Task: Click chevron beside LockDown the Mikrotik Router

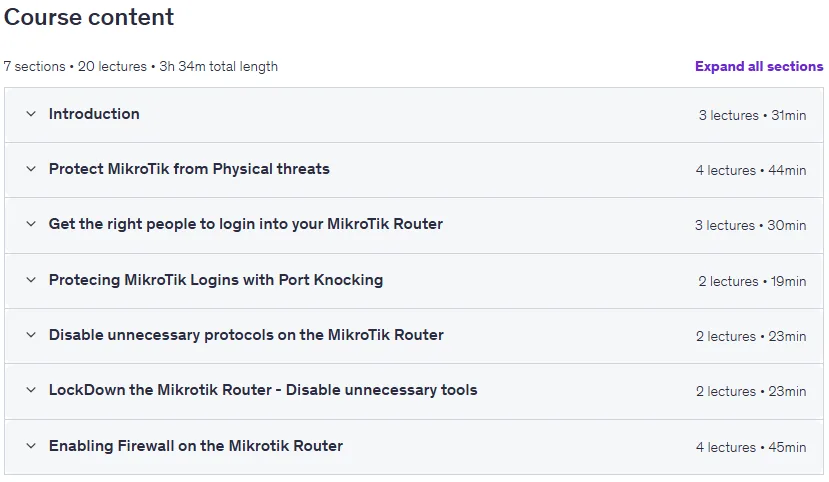Action: pyautogui.click(x=31, y=390)
